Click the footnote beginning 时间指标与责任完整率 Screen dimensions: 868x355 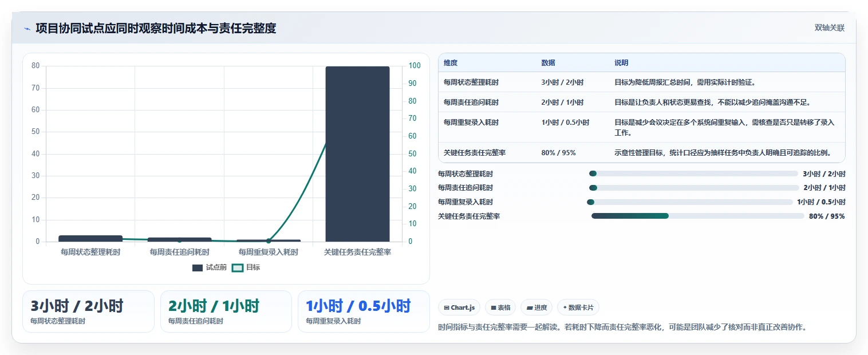point(622,328)
